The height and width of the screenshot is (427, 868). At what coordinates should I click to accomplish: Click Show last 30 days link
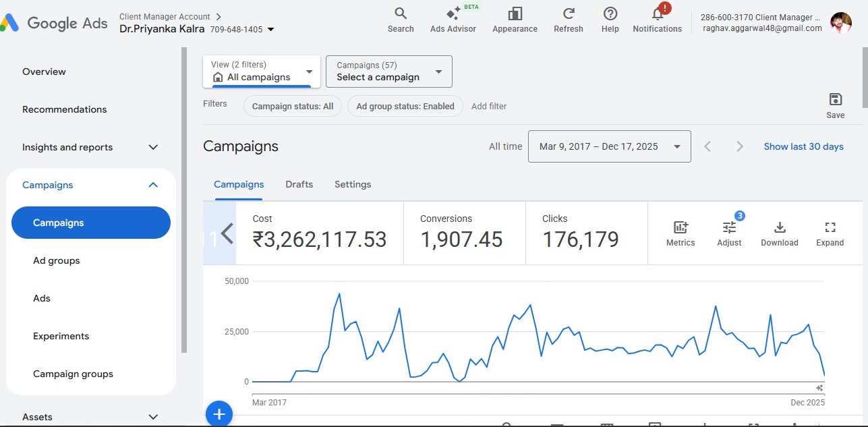click(803, 146)
